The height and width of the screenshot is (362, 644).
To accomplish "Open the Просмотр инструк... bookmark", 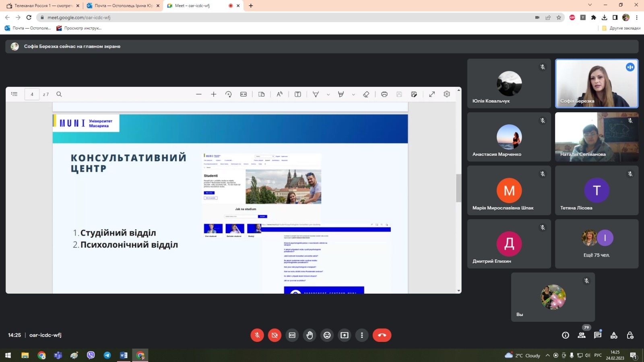I will (79, 28).
